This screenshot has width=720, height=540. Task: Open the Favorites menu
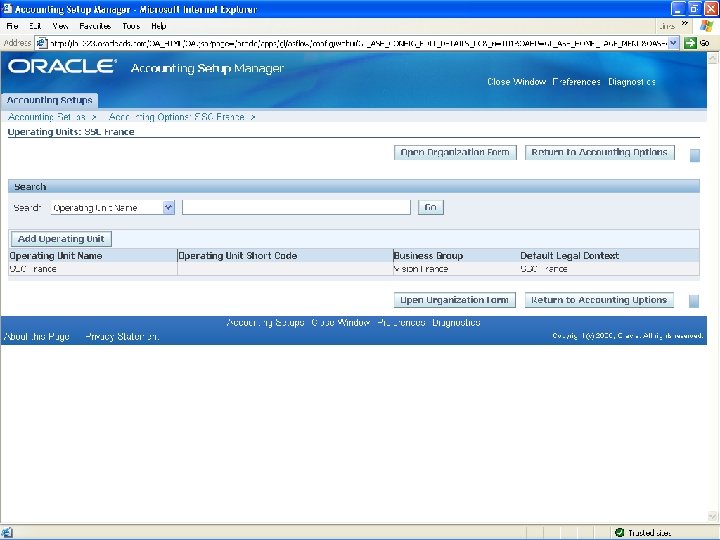pyautogui.click(x=95, y=26)
